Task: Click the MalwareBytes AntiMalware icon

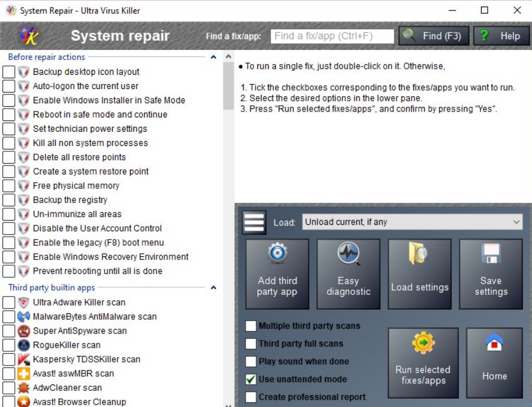Action: coord(23,317)
